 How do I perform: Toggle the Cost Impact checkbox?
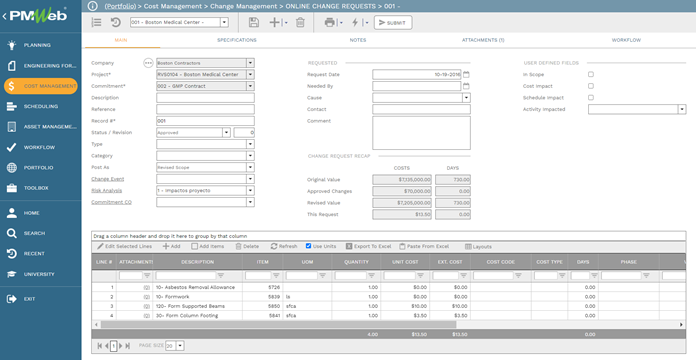(x=591, y=86)
